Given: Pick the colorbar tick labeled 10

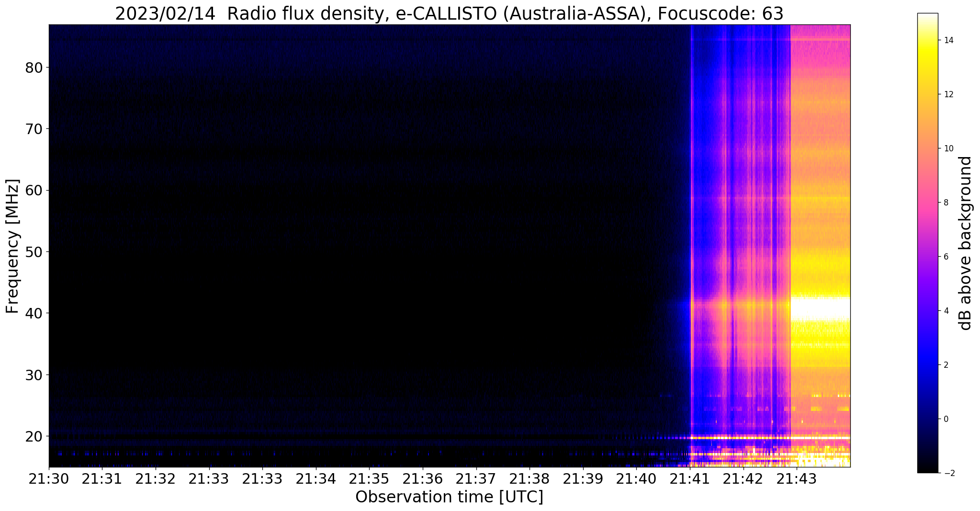Looking at the screenshot, I should pos(948,148).
